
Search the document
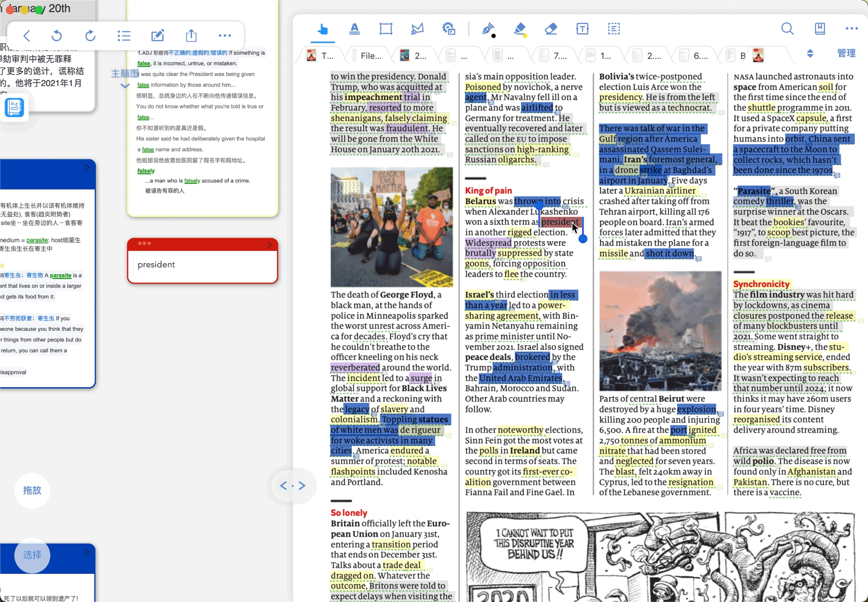[x=787, y=29]
